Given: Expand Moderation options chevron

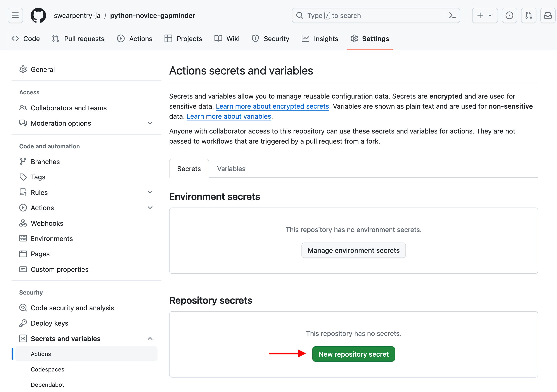Looking at the screenshot, I should coord(150,123).
